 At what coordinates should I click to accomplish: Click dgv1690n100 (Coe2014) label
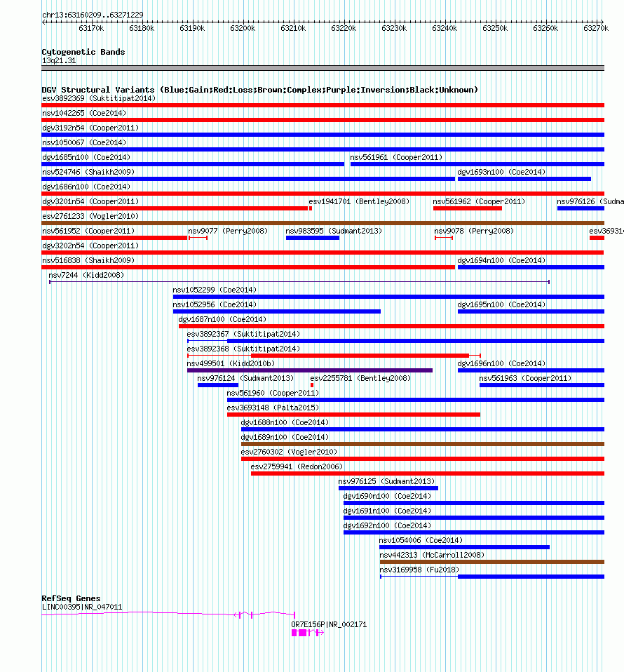[x=387, y=497]
